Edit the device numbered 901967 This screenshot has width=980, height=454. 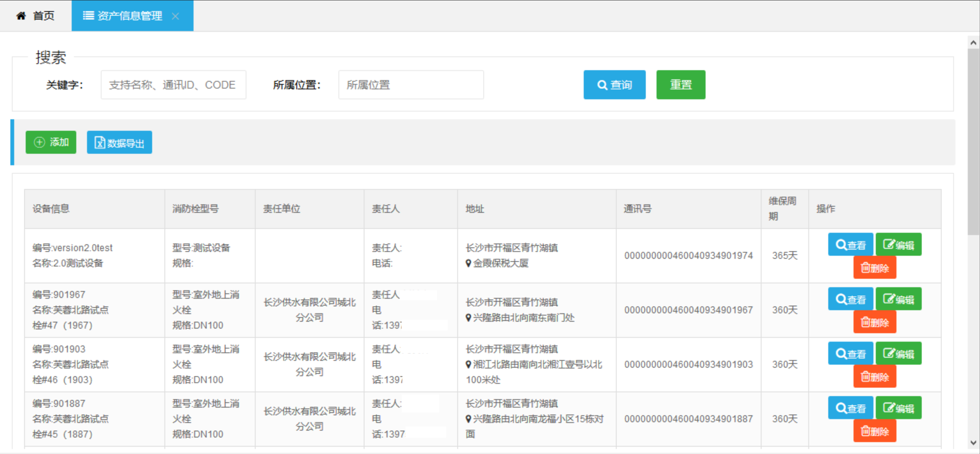pos(898,299)
